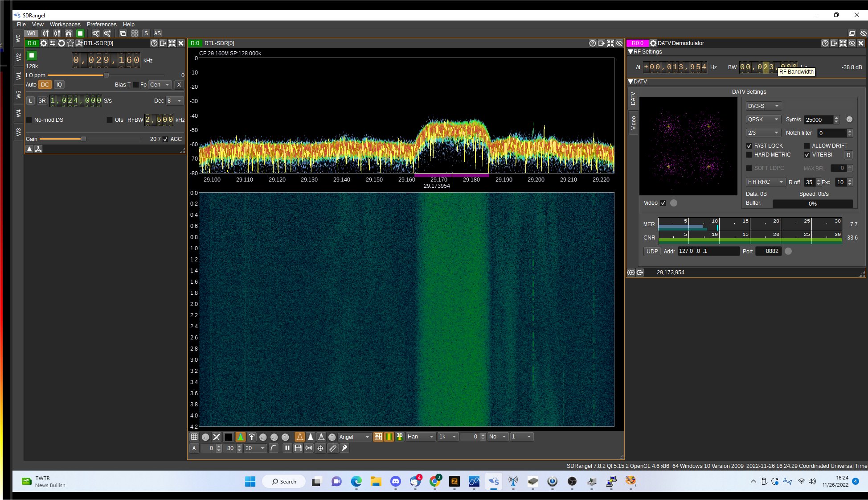Toggle the Bias T checkbox
The height and width of the screenshot is (500, 868).
pyautogui.click(x=136, y=85)
